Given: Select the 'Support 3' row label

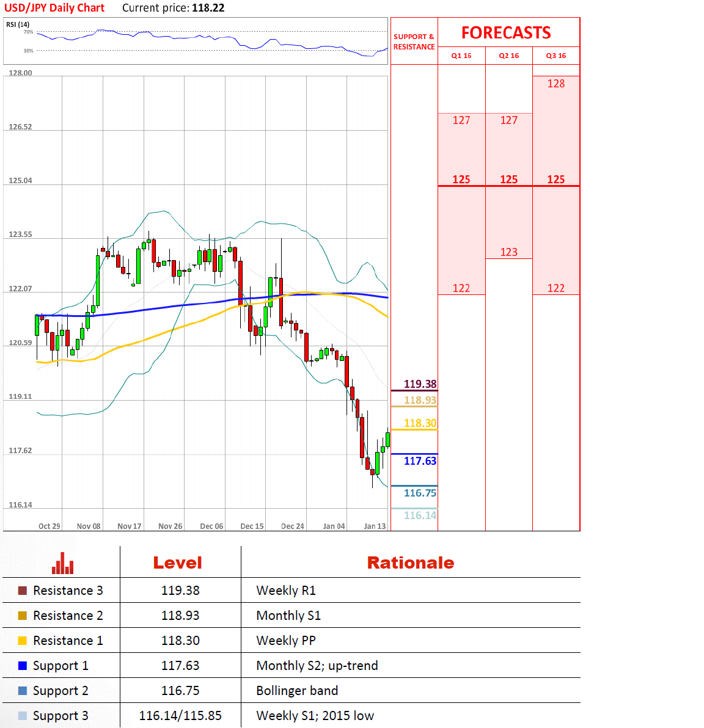Looking at the screenshot, I should [x=61, y=716].
